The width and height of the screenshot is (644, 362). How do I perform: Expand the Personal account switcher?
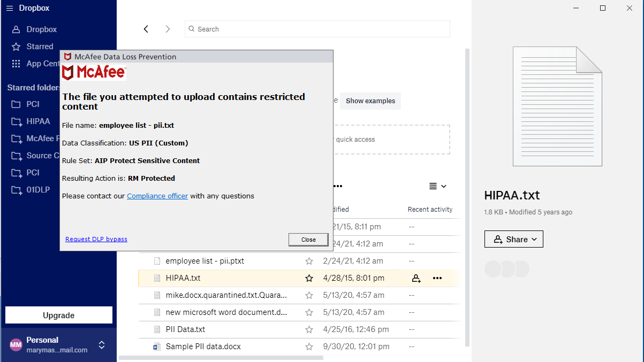(102, 345)
